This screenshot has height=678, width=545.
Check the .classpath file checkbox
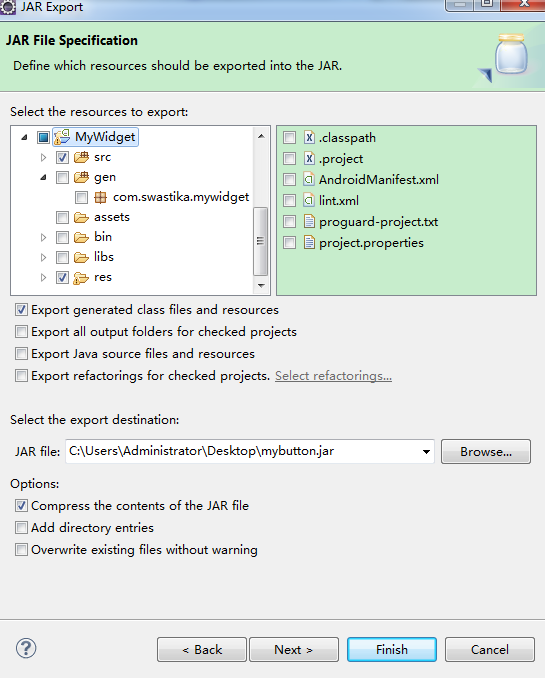289,138
